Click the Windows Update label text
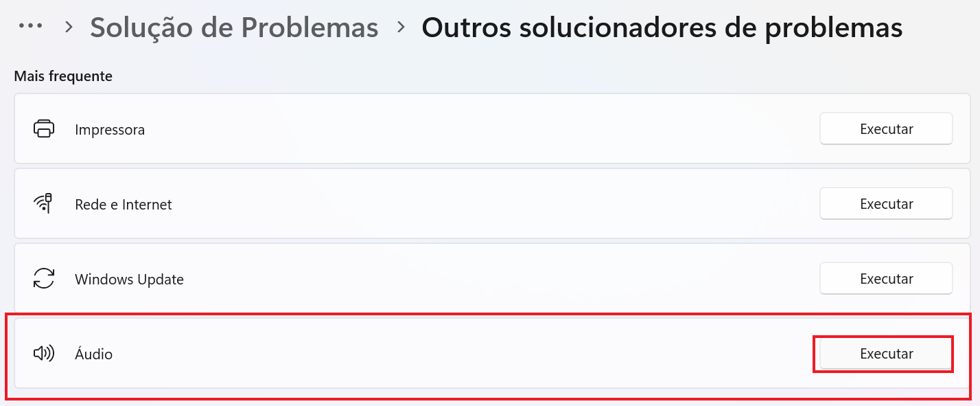 point(129,280)
